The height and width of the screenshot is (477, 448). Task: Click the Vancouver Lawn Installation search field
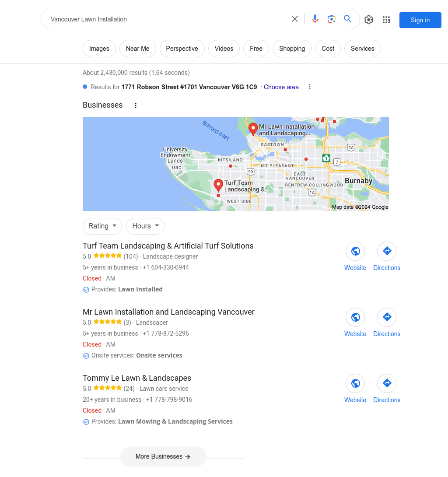pos(166,19)
